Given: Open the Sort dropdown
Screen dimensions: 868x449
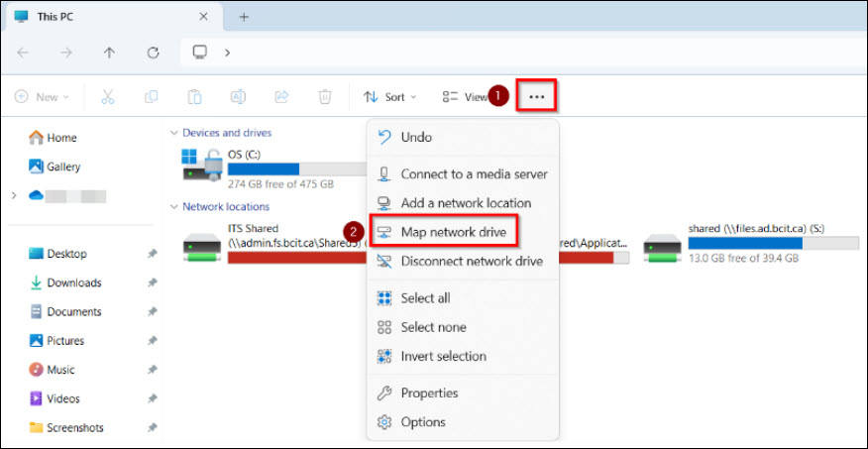Looking at the screenshot, I should (x=389, y=97).
